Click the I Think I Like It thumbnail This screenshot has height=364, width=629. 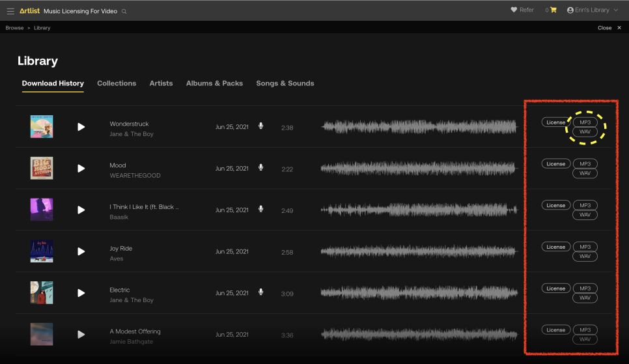[42, 210]
